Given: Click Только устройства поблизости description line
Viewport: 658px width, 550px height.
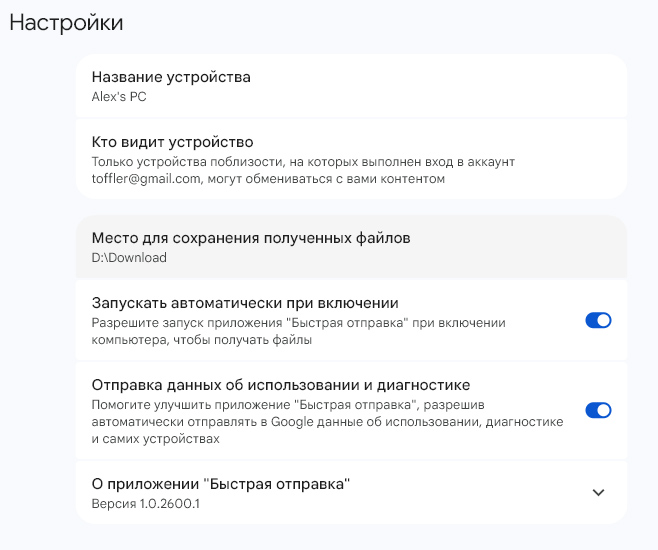Looking at the screenshot, I should 303,162.
